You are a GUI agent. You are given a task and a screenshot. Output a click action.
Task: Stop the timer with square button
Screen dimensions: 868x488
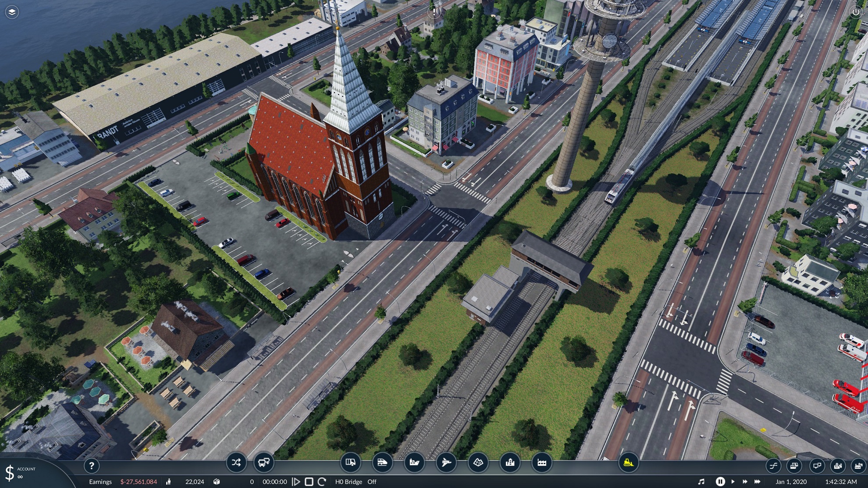coord(309,481)
